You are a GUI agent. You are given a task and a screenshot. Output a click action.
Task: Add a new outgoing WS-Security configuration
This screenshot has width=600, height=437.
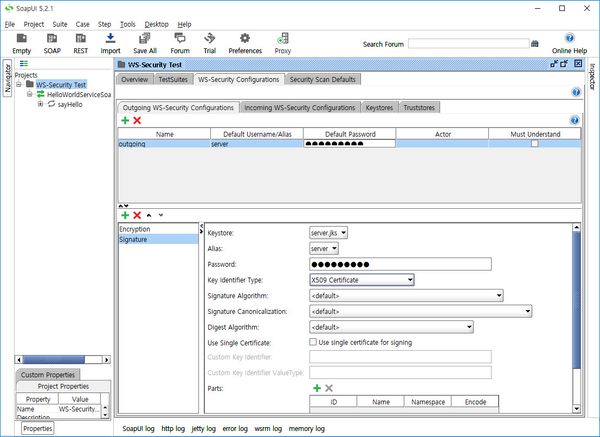(124, 120)
